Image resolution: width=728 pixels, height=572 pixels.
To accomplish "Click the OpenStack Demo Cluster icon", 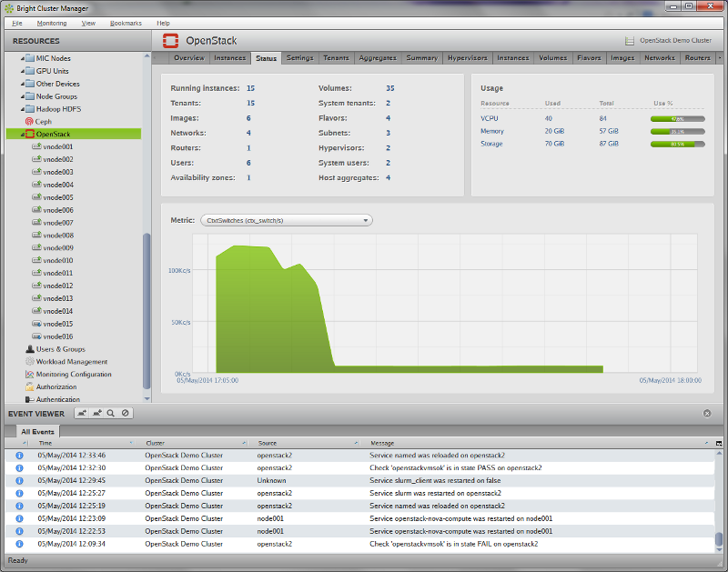I will click(x=629, y=41).
